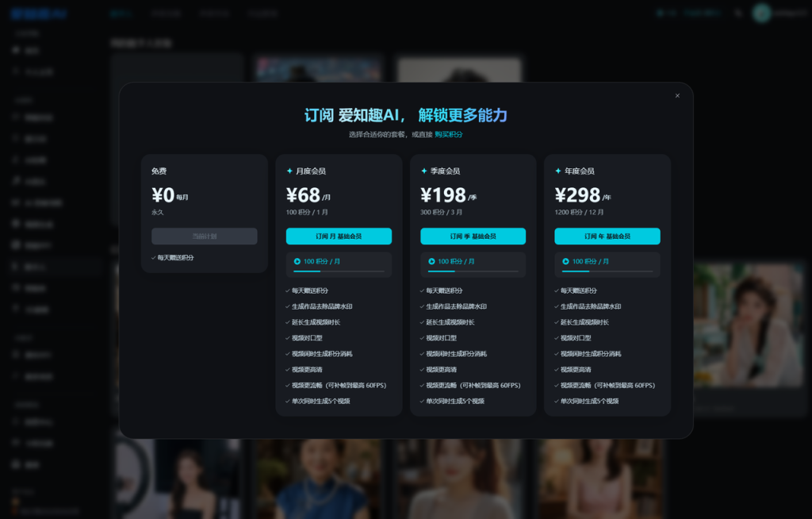Click the 60FPS feature line in 季度会员
Image resolution: width=812 pixels, height=519 pixels.
click(x=473, y=386)
